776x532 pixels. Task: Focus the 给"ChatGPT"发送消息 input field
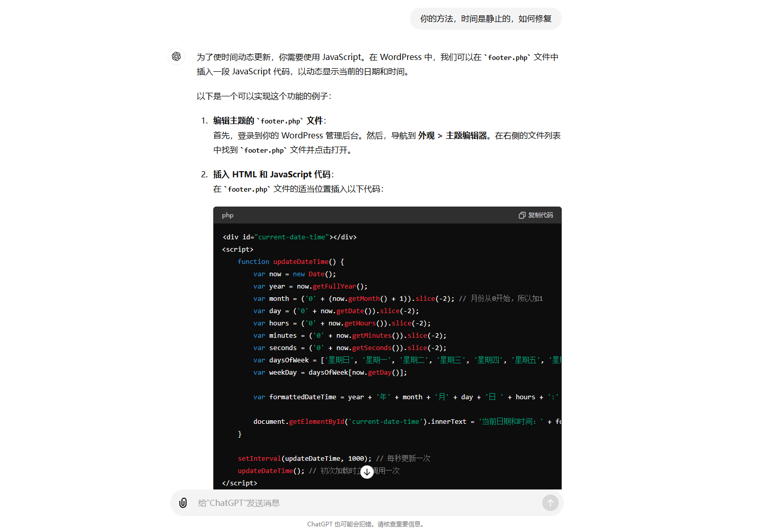[359, 503]
